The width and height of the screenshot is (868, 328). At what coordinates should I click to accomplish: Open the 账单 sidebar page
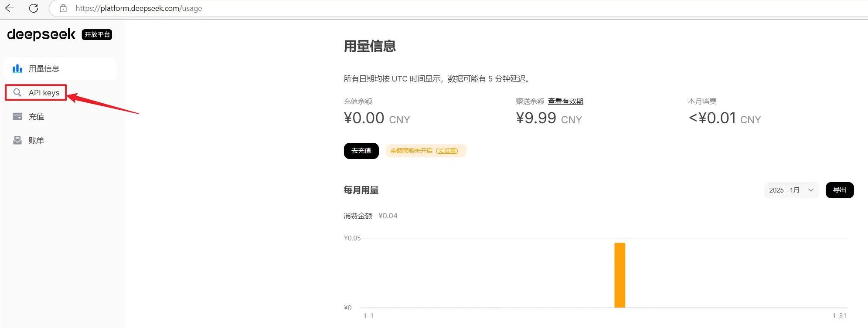37,141
